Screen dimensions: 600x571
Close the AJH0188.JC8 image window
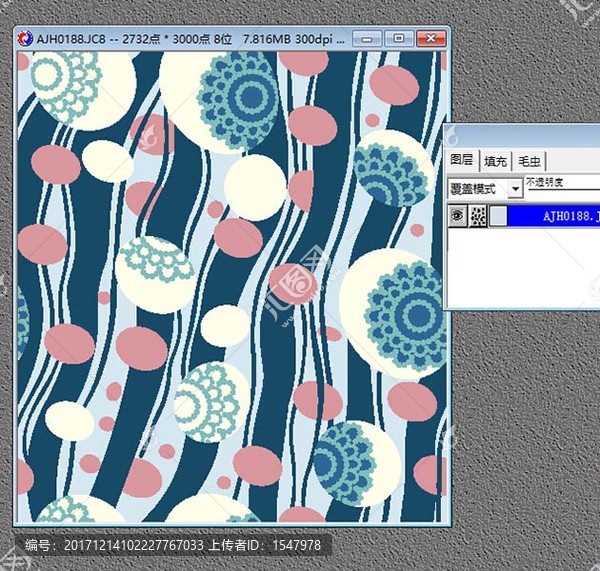[431, 39]
